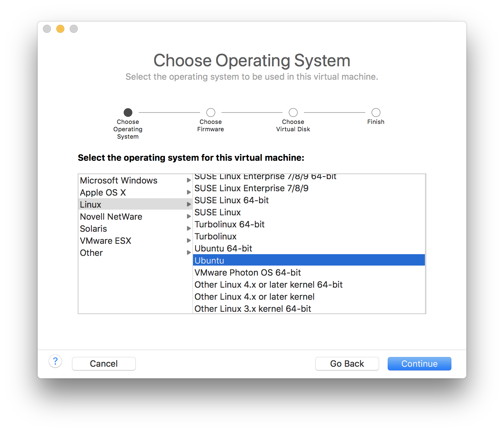Image resolution: width=504 pixels, height=432 pixels.
Task: Pick VMware Photon OS 64-bit
Action: pos(248,273)
